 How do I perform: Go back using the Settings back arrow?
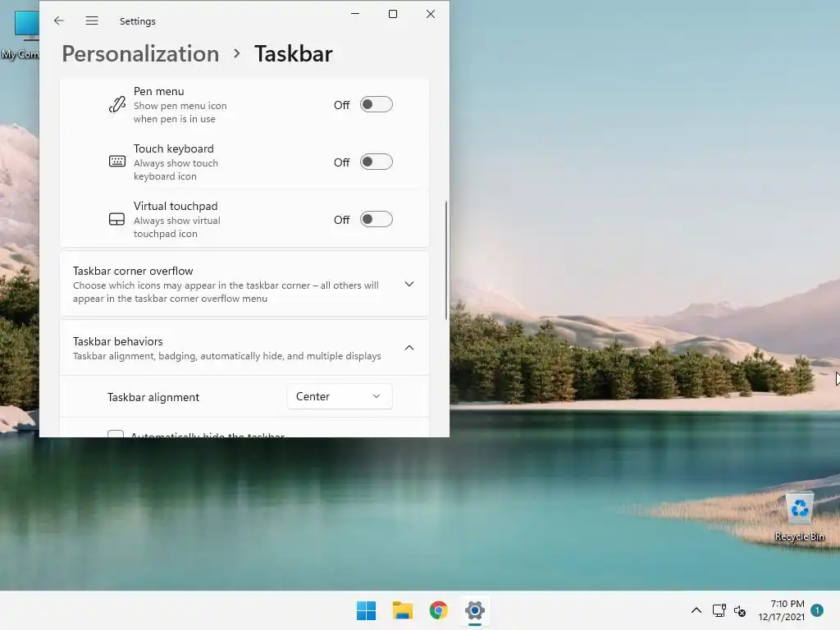59,21
